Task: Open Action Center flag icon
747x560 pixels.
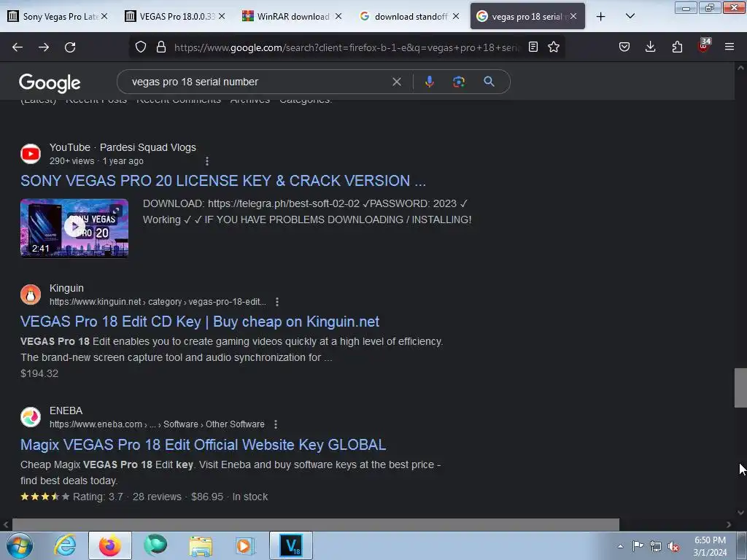Action: point(638,546)
